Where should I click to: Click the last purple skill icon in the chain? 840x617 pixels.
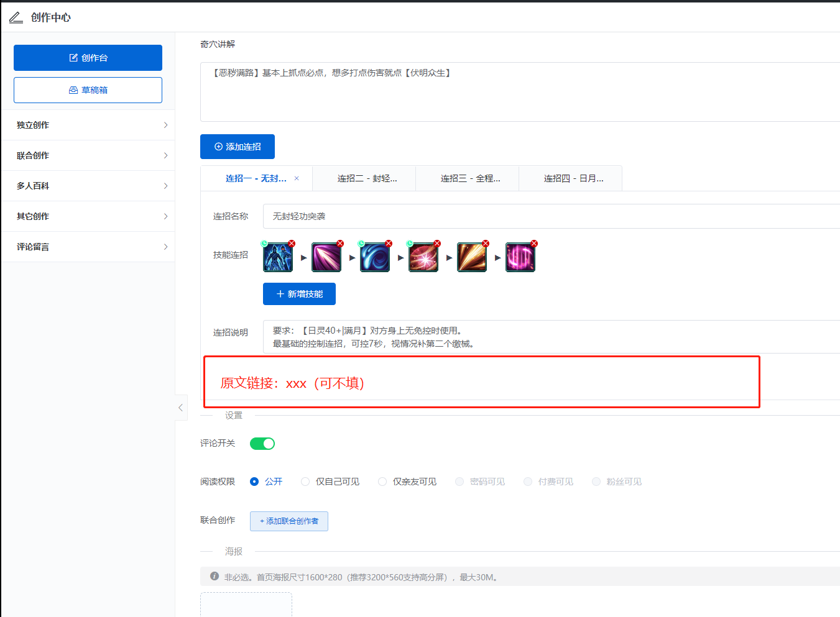(x=520, y=257)
